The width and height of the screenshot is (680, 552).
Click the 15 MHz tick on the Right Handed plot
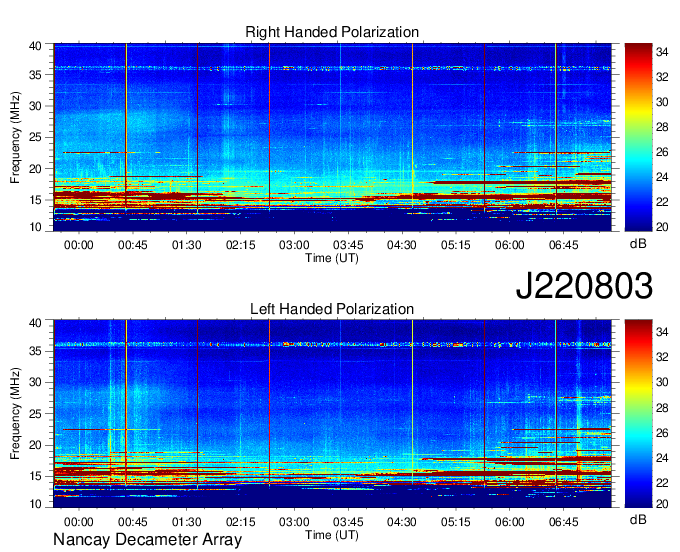(x=35, y=200)
